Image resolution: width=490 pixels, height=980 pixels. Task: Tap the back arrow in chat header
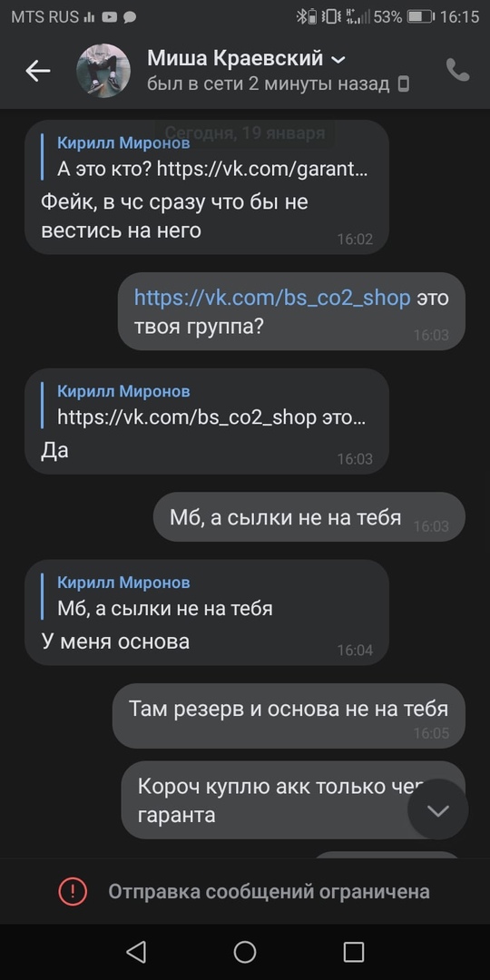37,72
